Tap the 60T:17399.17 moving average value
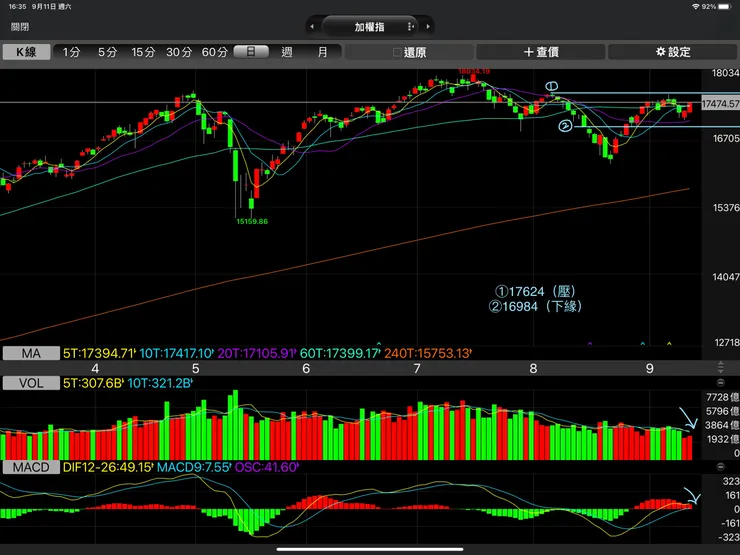This screenshot has width=740, height=555. pos(340,353)
